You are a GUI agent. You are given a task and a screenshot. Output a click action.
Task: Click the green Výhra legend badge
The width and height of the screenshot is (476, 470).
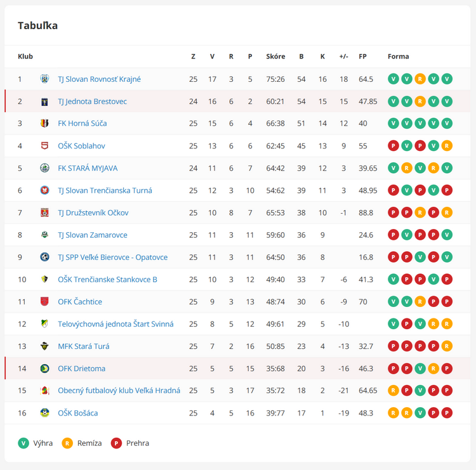point(23,443)
